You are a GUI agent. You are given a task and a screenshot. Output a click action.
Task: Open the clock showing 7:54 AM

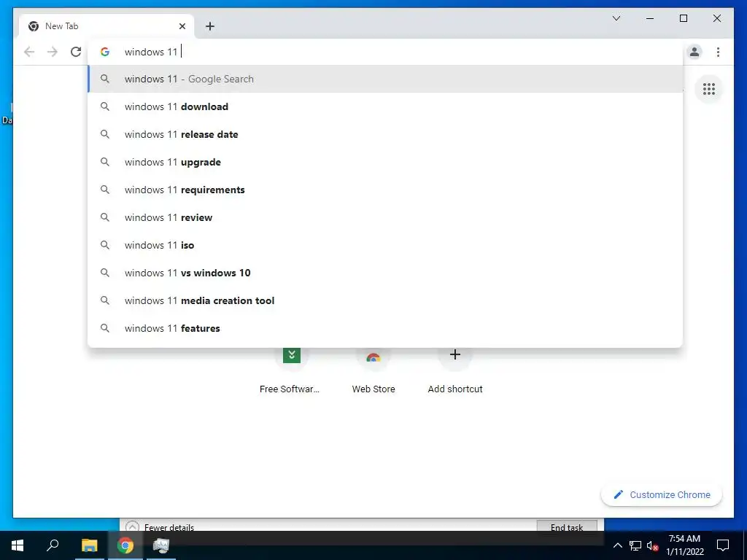point(684,545)
